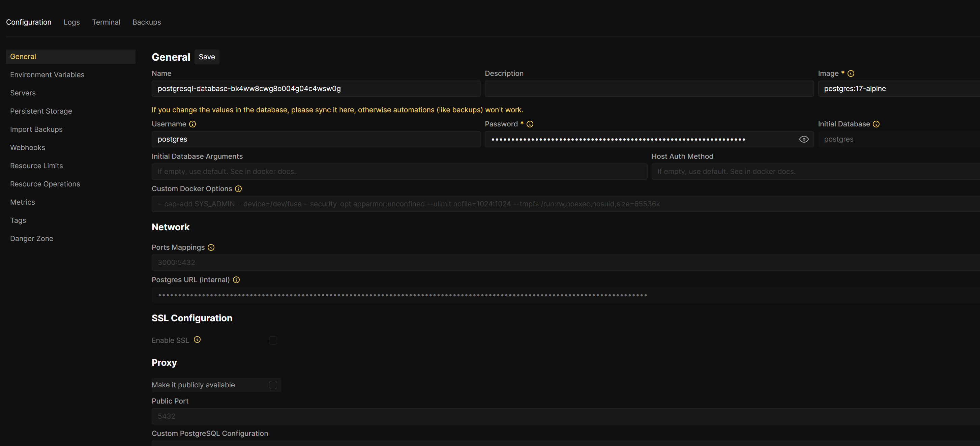
Task: Switch to the Logs tab
Action: point(71,22)
